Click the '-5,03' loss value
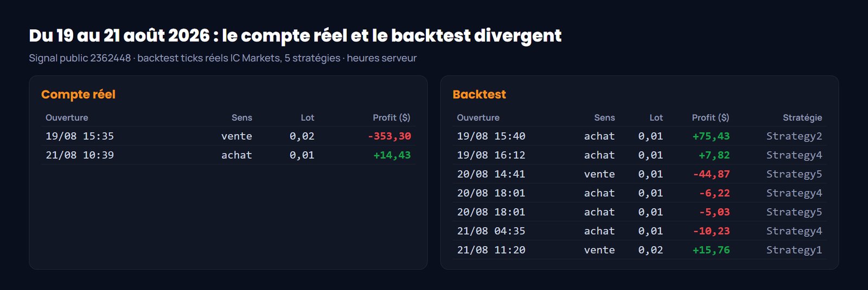 click(714, 212)
